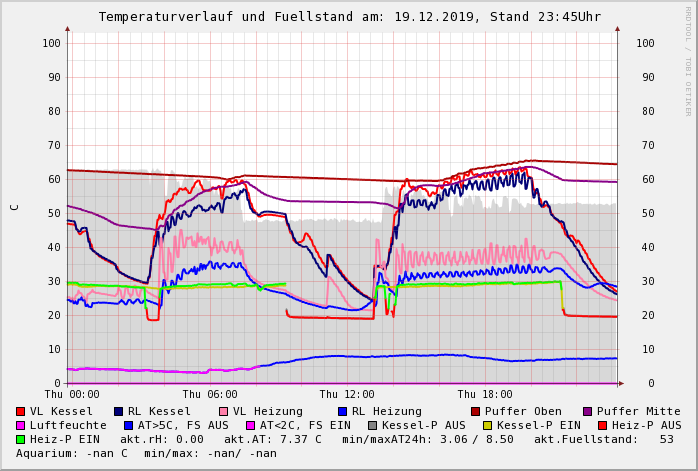The height and width of the screenshot is (471, 698).
Task: Click the 'Thu 18:00' x-axis label
Action: pos(484,395)
